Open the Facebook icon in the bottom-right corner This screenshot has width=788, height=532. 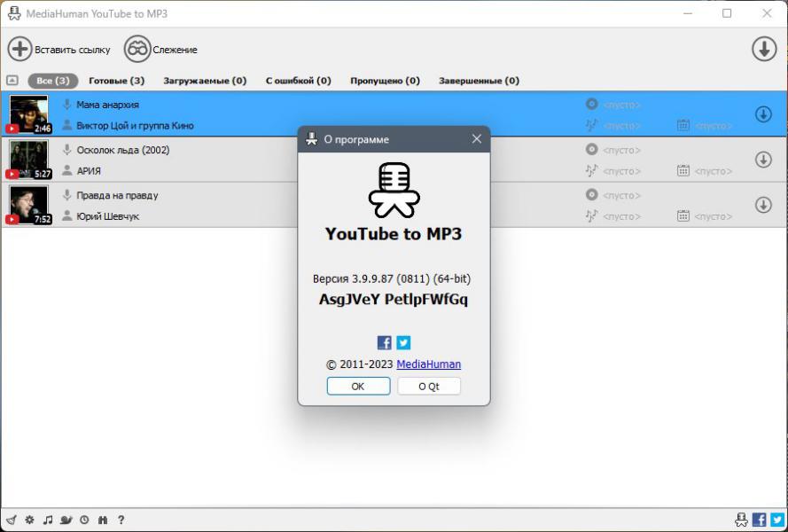click(760, 520)
